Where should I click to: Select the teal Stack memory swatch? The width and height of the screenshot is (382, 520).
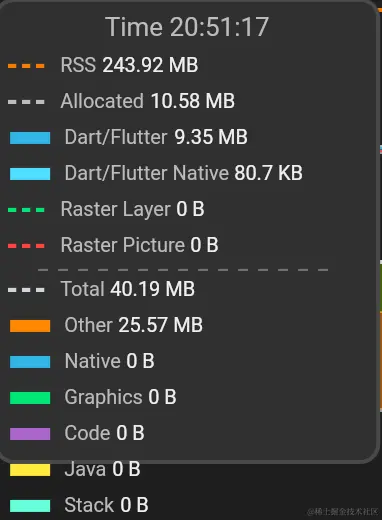tap(30, 506)
